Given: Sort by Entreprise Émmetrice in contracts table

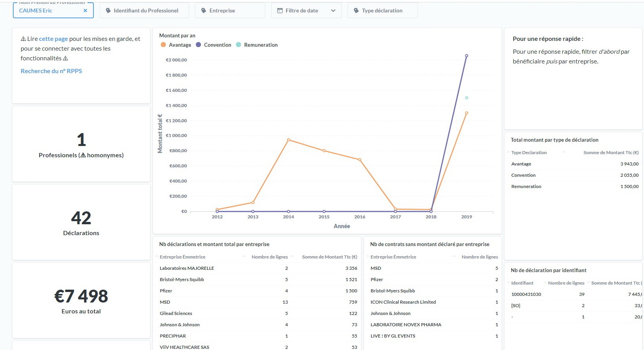Looking at the screenshot, I should click(x=393, y=257).
